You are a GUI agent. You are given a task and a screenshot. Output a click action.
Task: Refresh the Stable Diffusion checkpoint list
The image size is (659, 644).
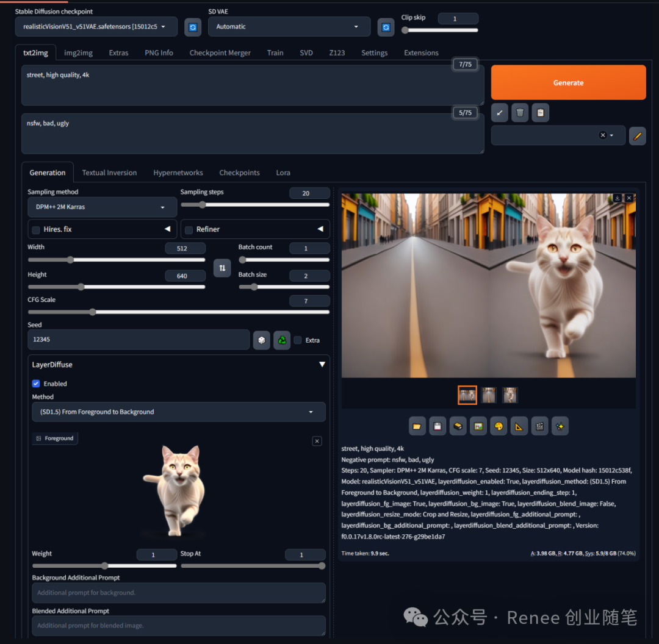[193, 27]
